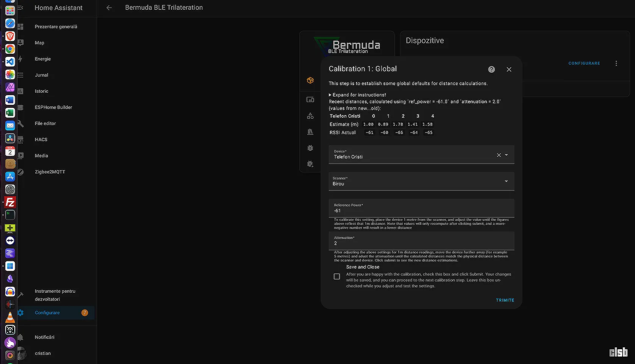Close the Calibration 1: Global dialog
Image resolution: width=635 pixels, height=364 pixels.
[x=509, y=69]
